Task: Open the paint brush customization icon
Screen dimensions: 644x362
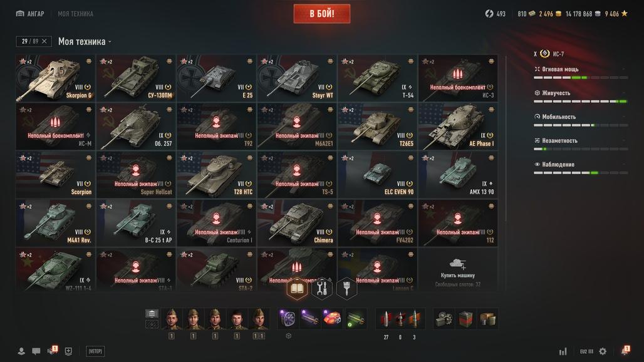Action: (x=346, y=288)
